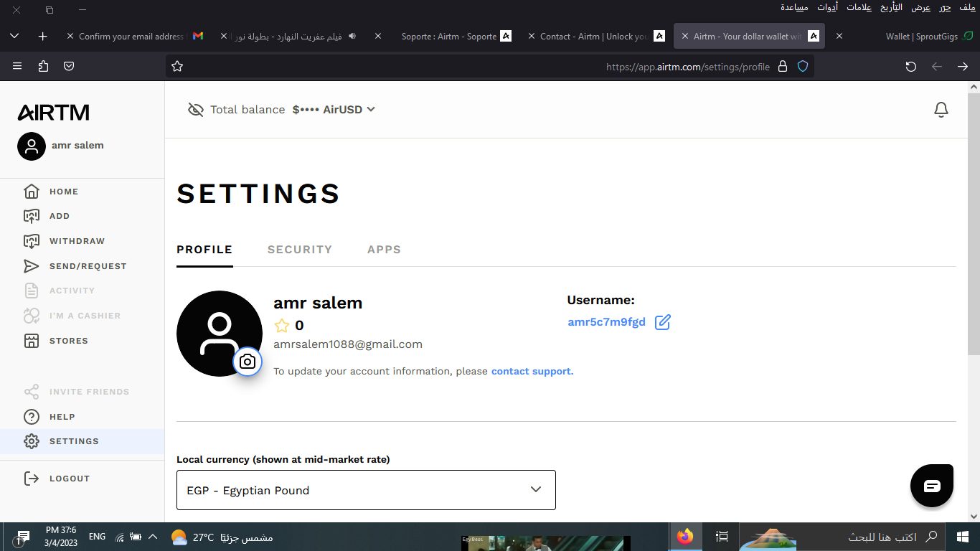This screenshot has width=980, height=551.
Task: Click the edit username pencil icon
Action: [662, 322]
